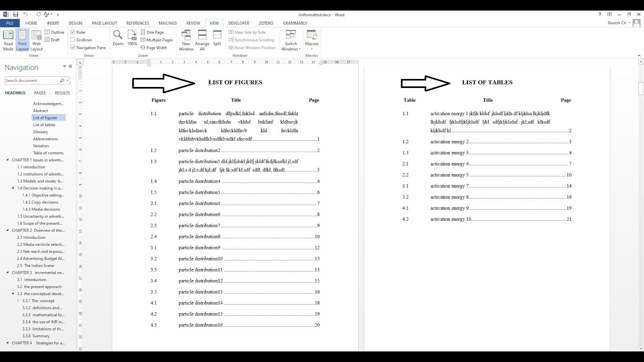Screen dimensions: 644x362
Task: Open a New Window of the document
Action: [186, 41]
